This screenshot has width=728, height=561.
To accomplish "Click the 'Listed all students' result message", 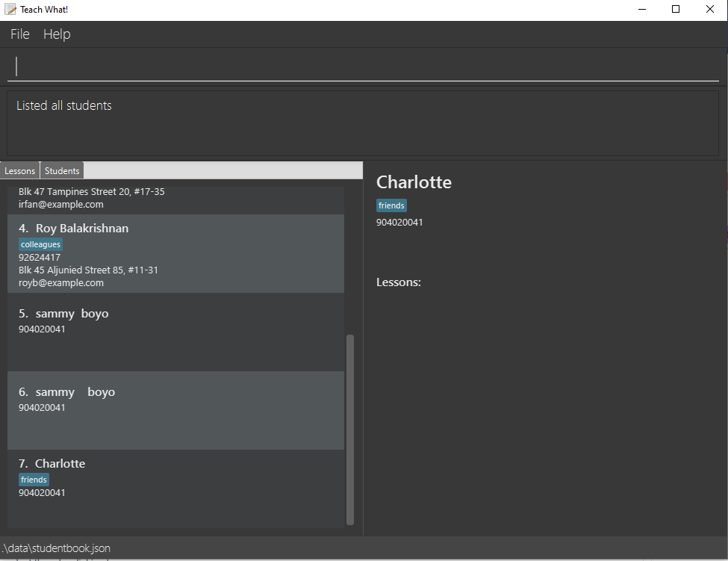I will pyautogui.click(x=64, y=105).
